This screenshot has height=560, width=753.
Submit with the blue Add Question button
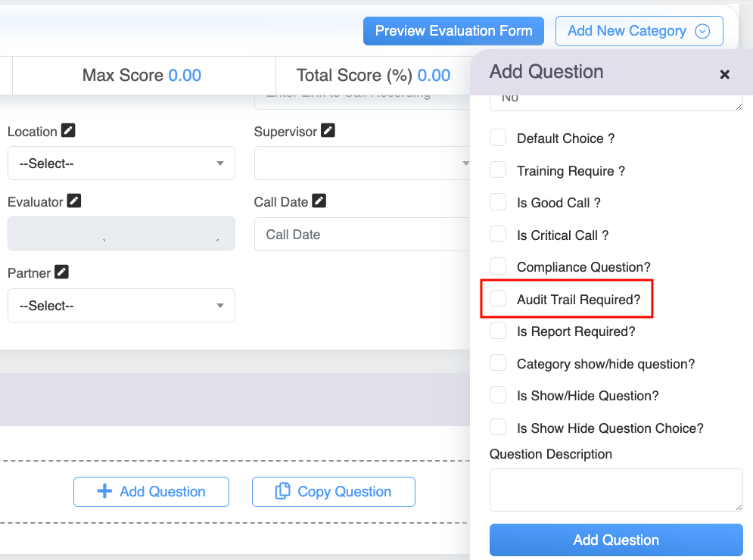click(615, 540)
